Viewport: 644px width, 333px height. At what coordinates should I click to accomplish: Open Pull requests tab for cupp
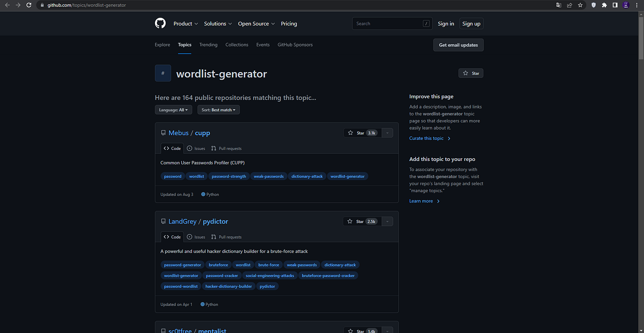[226, 149]
